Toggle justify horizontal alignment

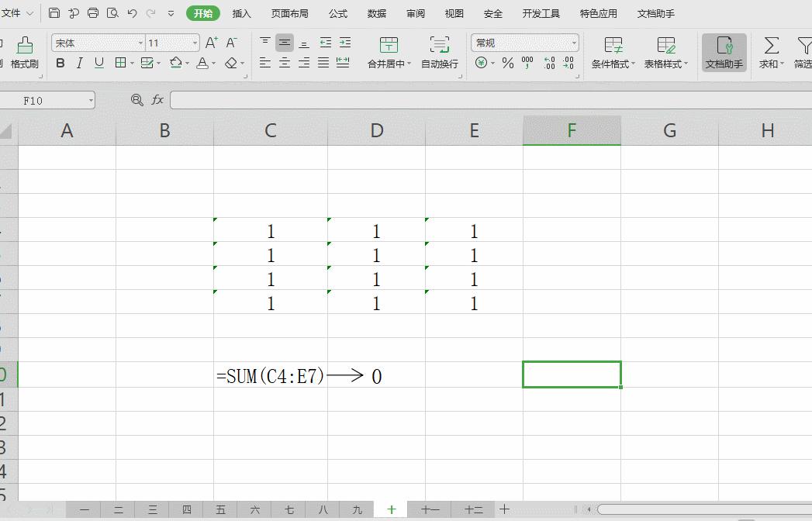click(323, 63)
